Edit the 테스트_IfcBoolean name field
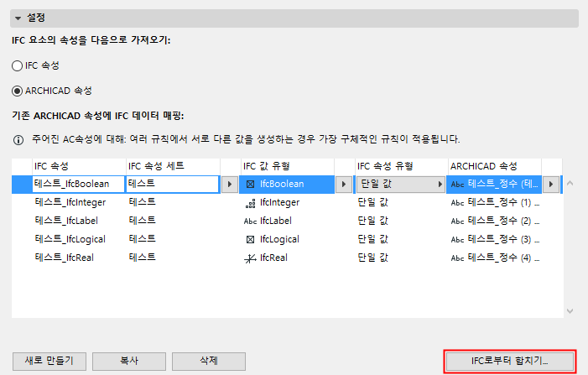This screenshot has height=375, width=588. pos(78,184)
